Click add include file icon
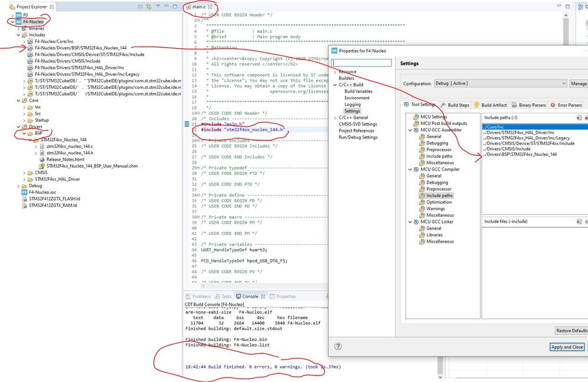This screenshot has height=382, width=588. coord(579,221)
